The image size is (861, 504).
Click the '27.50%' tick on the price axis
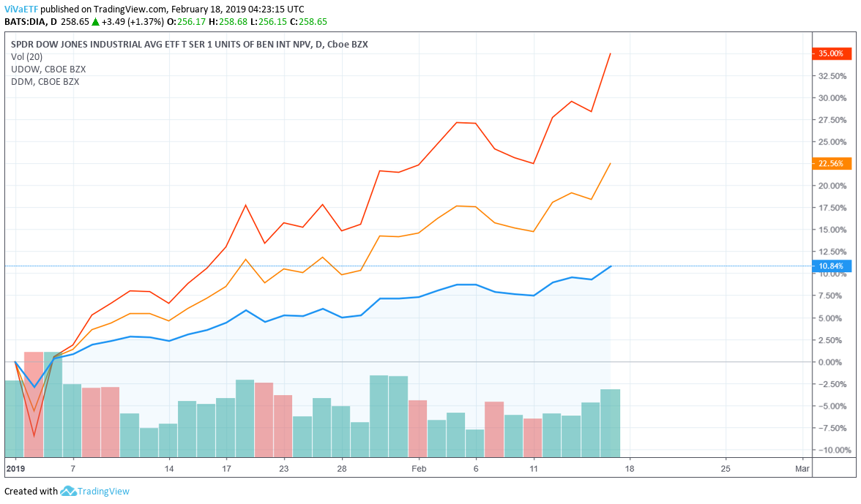(x=832, y=120)
